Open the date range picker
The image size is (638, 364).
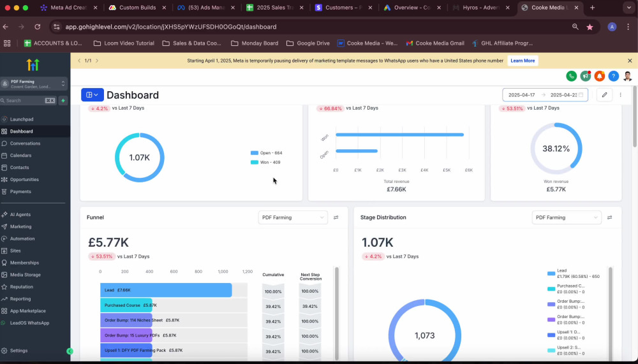(x=545, y=95)
